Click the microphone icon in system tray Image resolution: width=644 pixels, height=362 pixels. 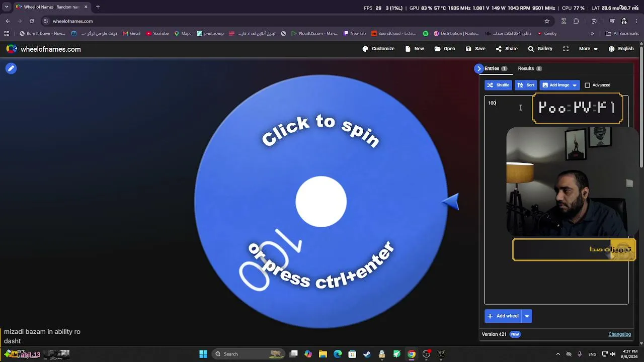tap(580, 354)
